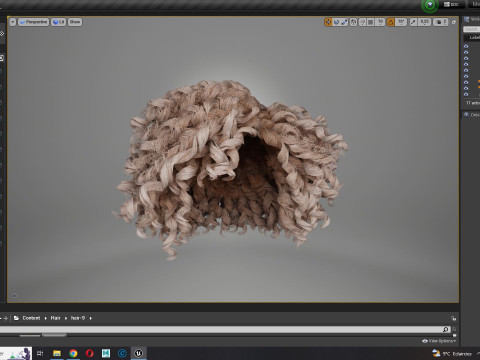480x360 pixels.
Task: Click the DDC toolbar item
Action: (x=451, y=4)
